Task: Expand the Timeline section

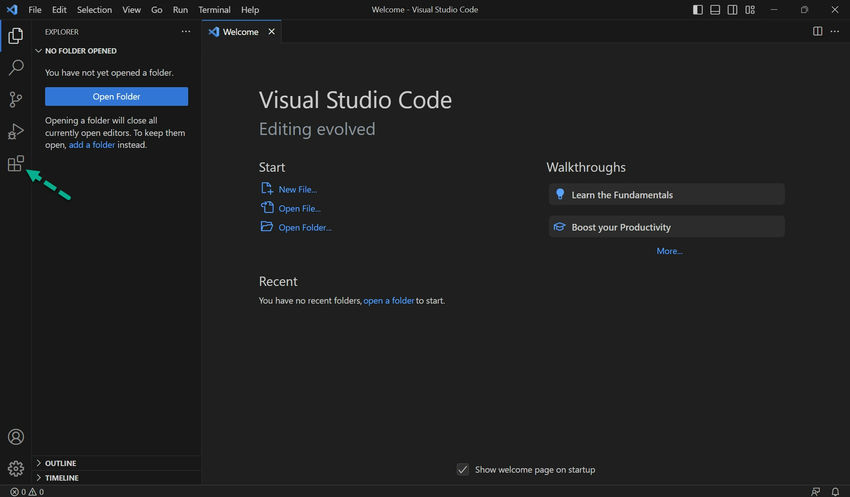Action: click(x=60, y=478)
